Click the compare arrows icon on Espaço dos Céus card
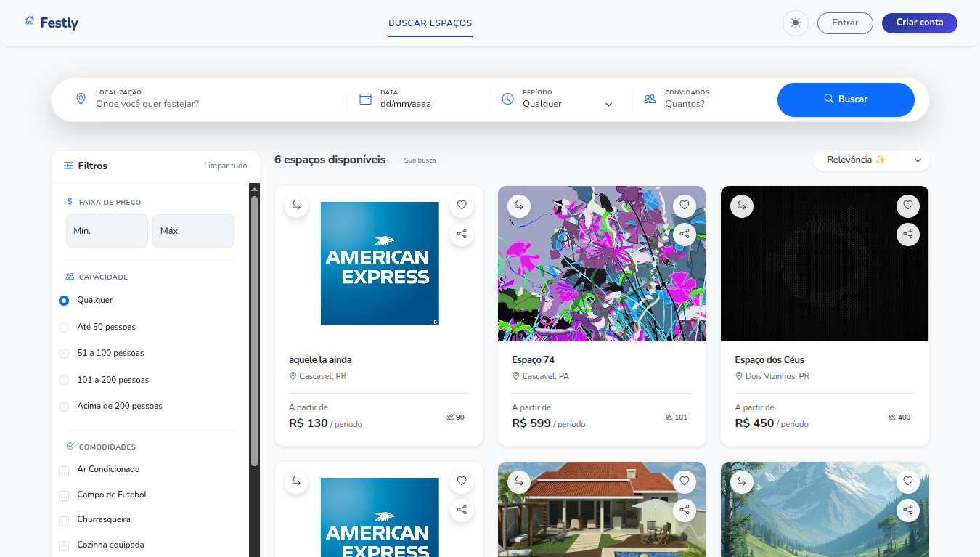The height and width of the screenshot is (557, 980). (x=742, y=206)
